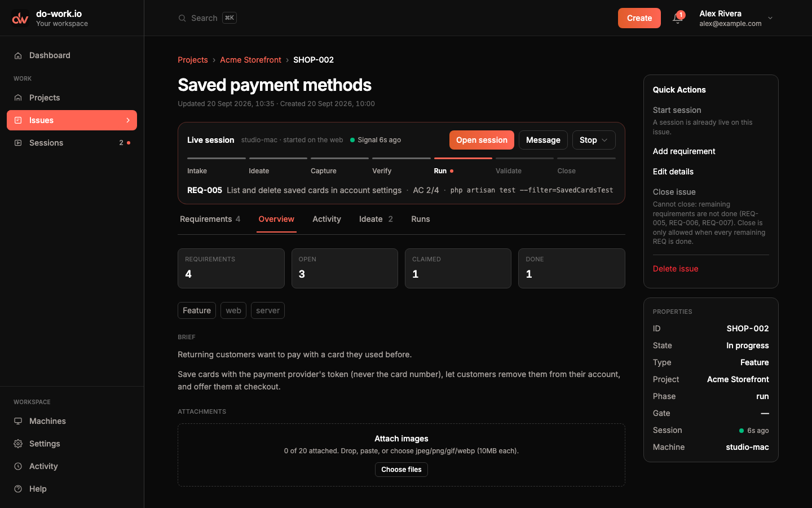The height and width of the screenshot is (508, 812).
Task: Click Acme Storefront project value in Properties
Action: coord(738,379)
